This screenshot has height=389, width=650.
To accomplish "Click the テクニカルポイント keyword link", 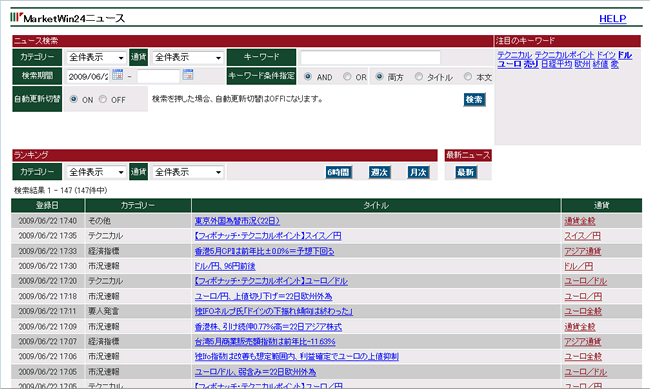I will 564,55.
